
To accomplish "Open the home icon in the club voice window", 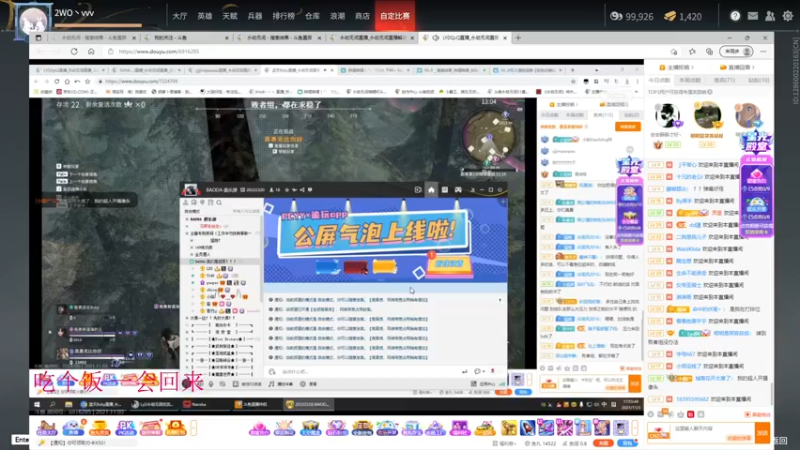I will pyautogui.click(x=431, y=190).
